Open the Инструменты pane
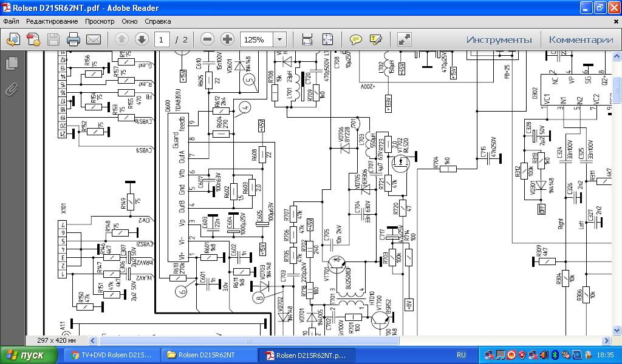The width and height of the screenshot is (622, 364). click(x=499, y=40)
